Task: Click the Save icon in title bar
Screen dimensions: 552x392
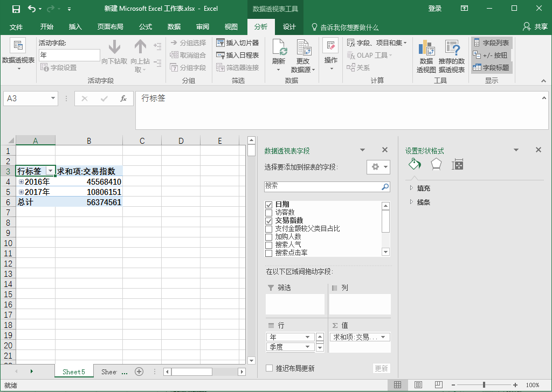Action: (x=16, y=9)
